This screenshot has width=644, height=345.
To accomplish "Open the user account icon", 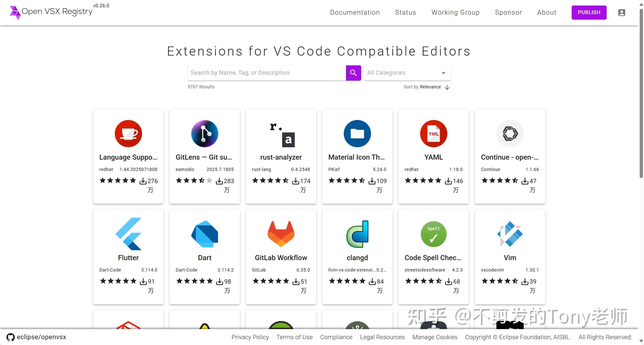I will coord(622,12).
